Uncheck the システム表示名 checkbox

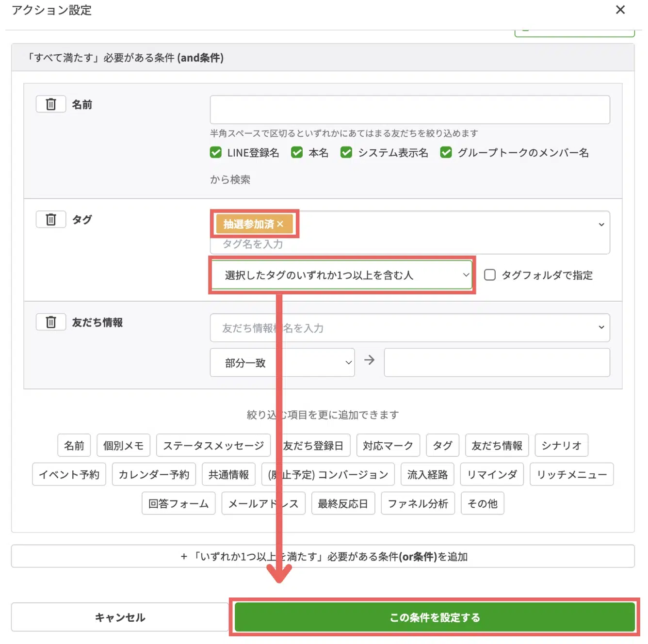coord(346,153)
